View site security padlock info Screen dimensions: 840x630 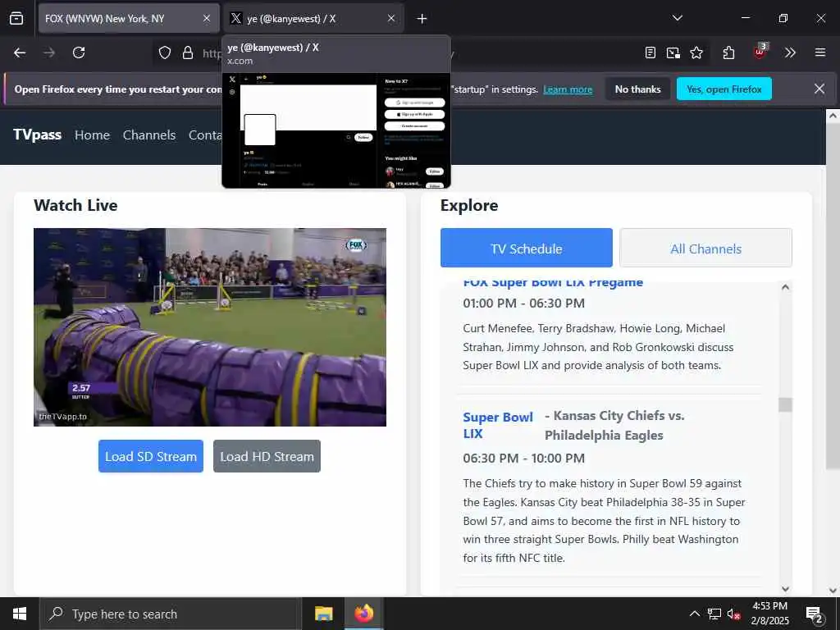coord(188,52)
